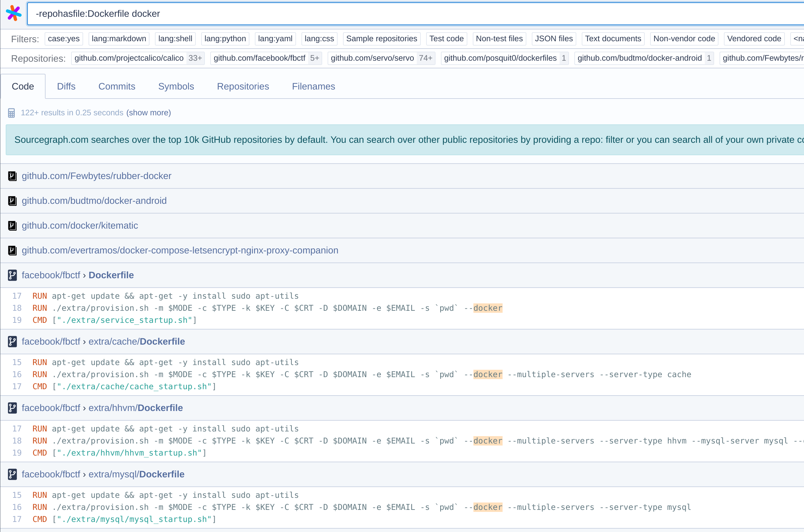The image size is (804, 532).
Task: Open github.com/docker/kitematic repository link
Action: (80, 226)
